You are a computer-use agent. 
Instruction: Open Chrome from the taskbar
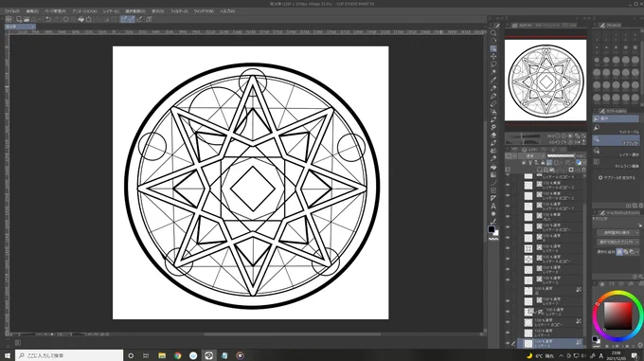point(177,355)
